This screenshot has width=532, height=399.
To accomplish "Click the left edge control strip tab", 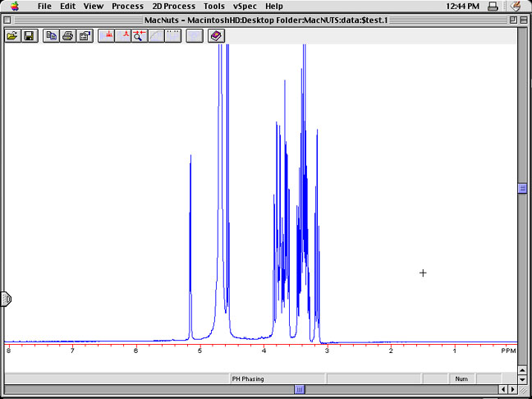I will tap(6, 300).
